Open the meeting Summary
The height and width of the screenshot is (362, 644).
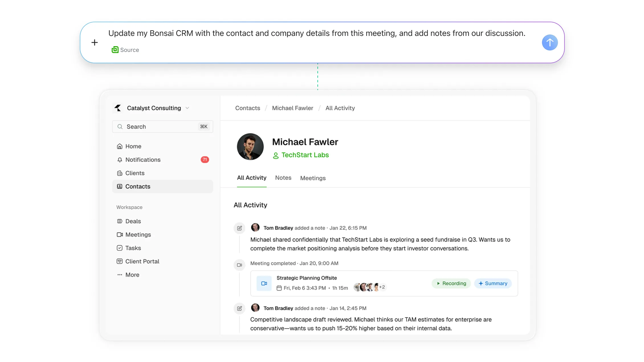click(x=493, y=283)
